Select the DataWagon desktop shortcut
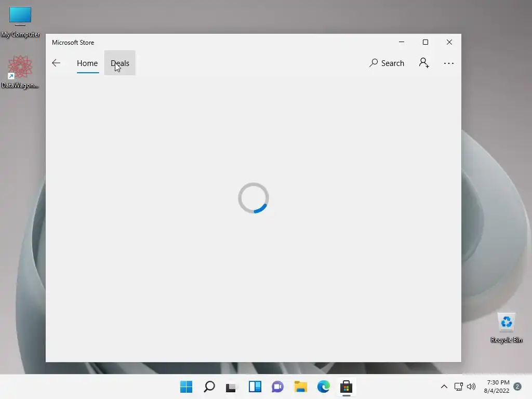 (20, 72)
